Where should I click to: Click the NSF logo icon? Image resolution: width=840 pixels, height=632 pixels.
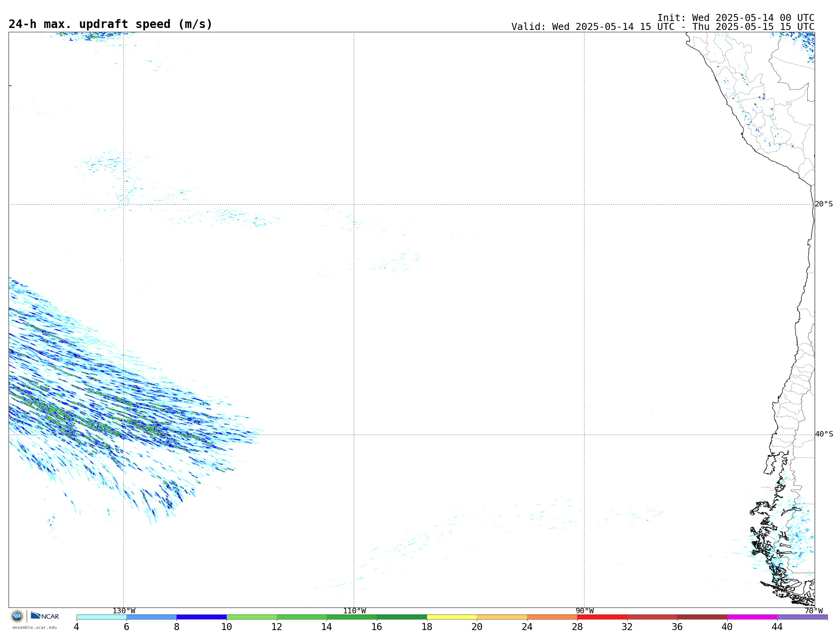(x=17, y=616)
